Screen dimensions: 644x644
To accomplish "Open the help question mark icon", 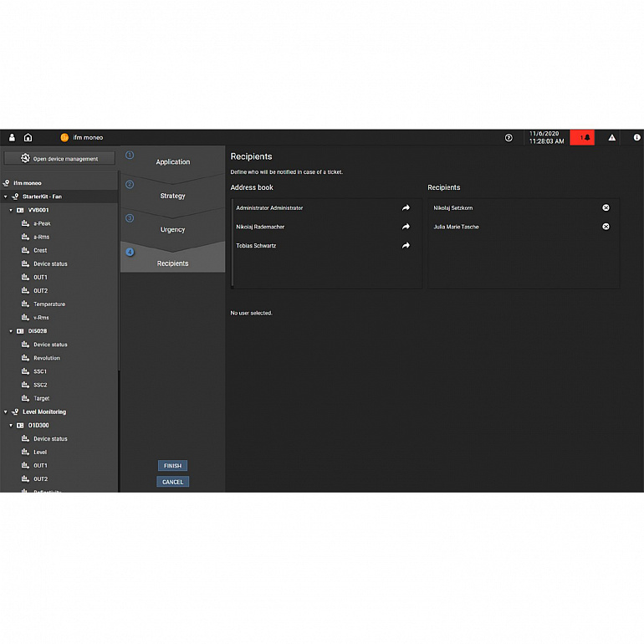I will point(509,138).
